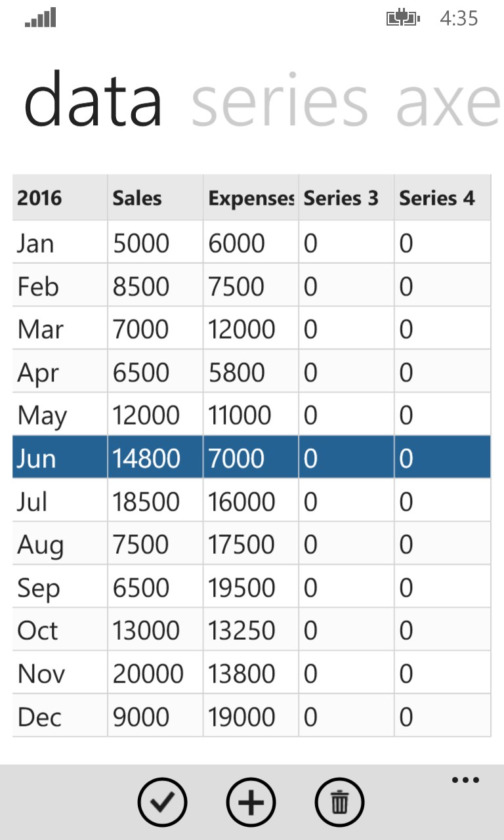Select the Expenses column header
The image size is (504, 840).
click(x=250, y=198)
